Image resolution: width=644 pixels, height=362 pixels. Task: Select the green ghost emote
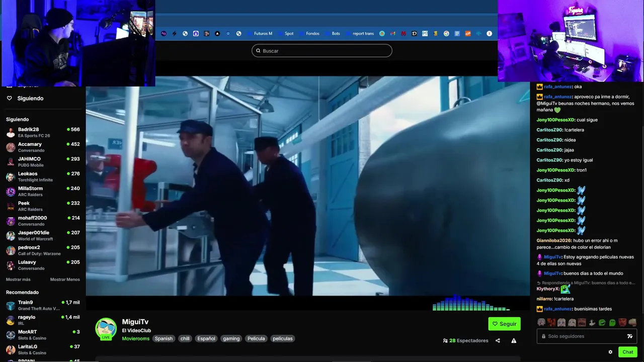(612, 322)
